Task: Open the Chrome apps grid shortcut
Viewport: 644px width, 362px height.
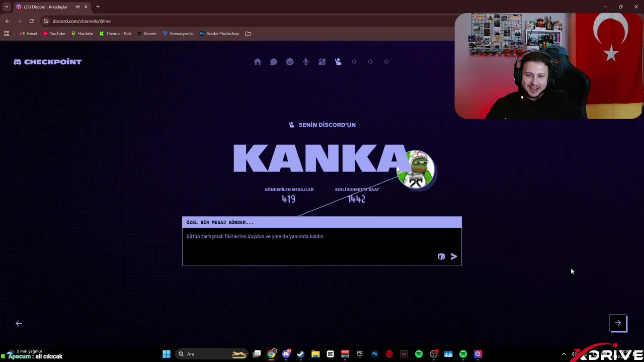Action: click(x=7, y=34)
